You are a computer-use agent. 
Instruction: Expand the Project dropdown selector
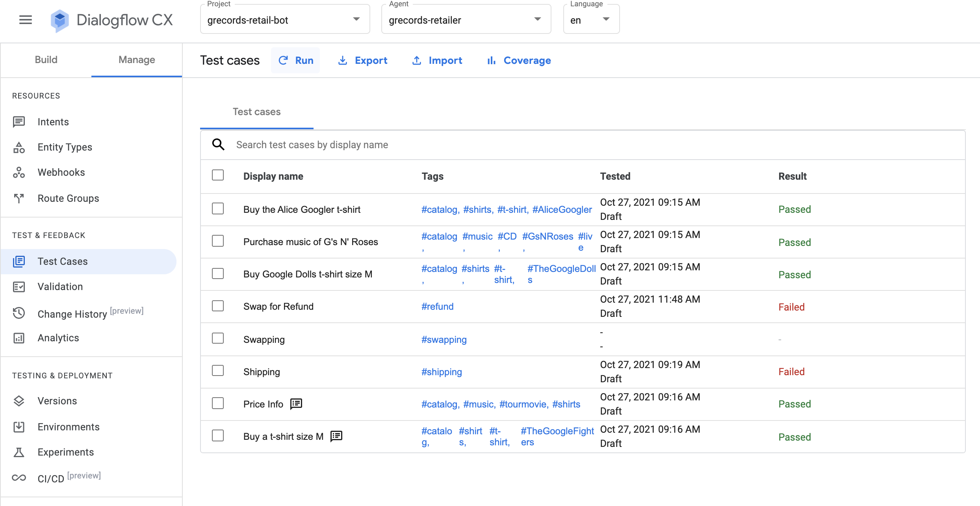point(356,19)
